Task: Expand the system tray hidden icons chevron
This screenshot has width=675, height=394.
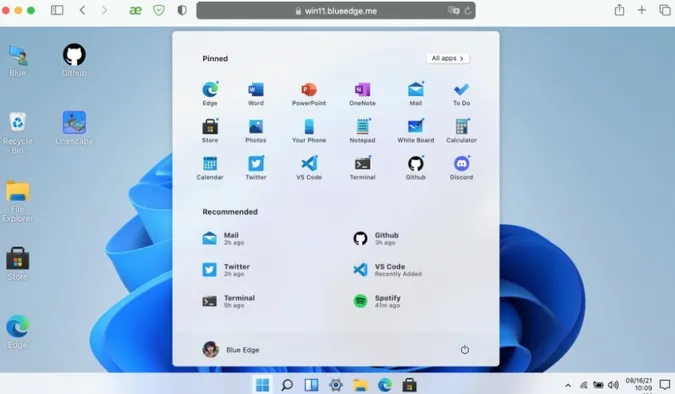Action: (568, 385)
